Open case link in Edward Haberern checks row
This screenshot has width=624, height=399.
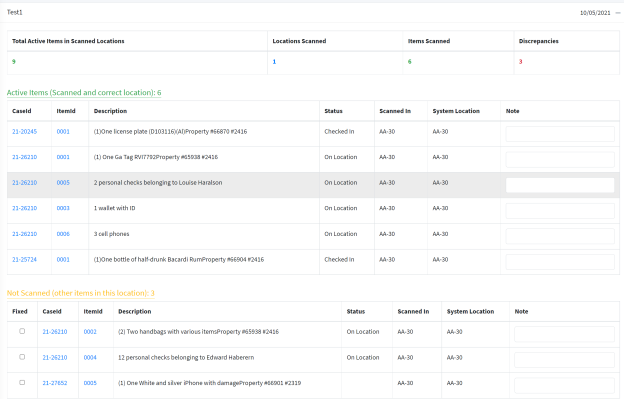55,358
